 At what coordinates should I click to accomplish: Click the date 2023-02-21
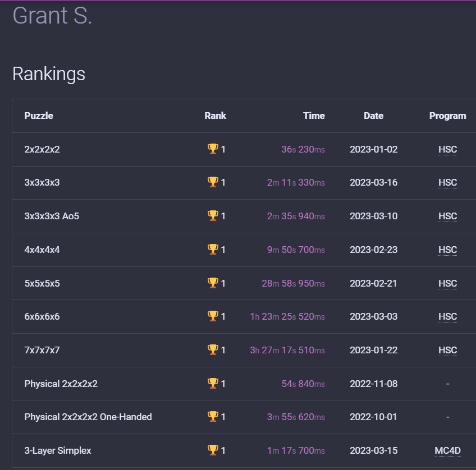[x=373, y=284]
